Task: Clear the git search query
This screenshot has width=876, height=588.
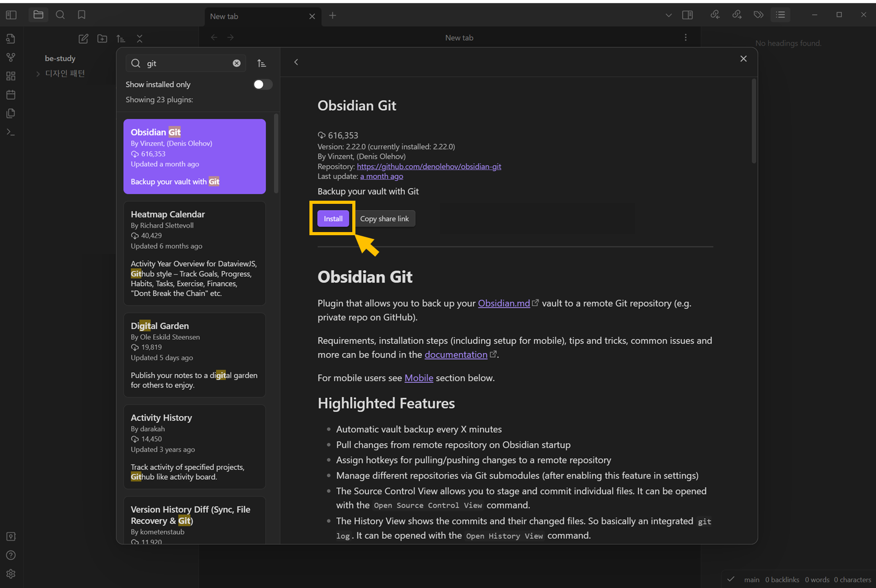Action: 237,63
